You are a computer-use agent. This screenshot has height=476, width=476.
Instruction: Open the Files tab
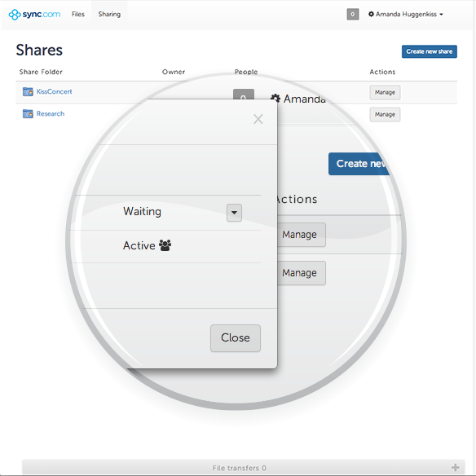coord(78,15)
